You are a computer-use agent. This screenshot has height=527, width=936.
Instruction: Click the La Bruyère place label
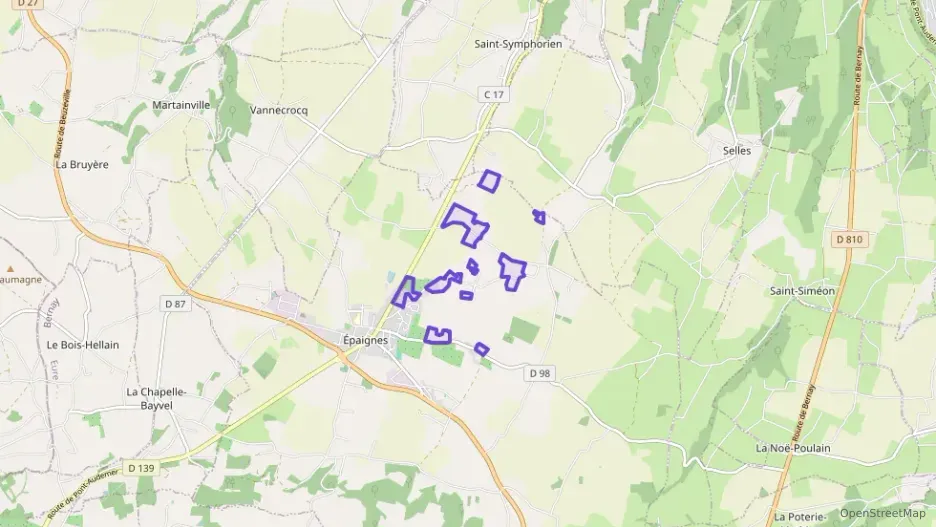point(82,164)
